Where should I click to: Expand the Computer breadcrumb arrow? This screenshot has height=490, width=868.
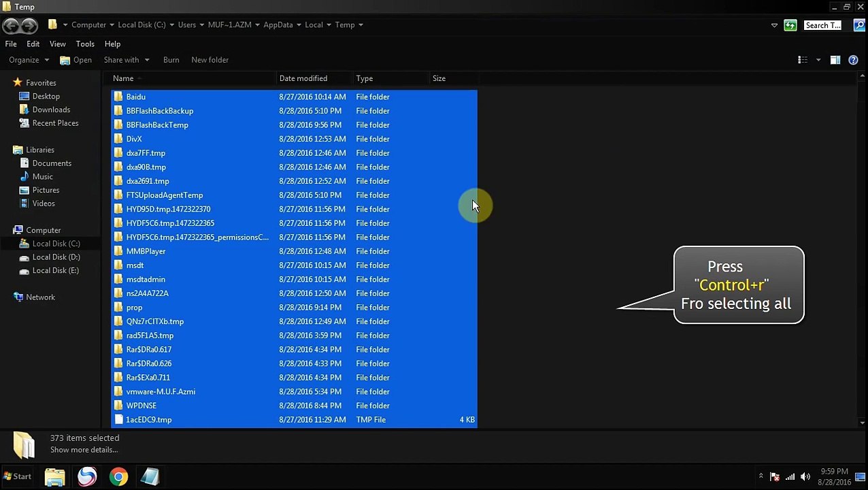(112, 25)
